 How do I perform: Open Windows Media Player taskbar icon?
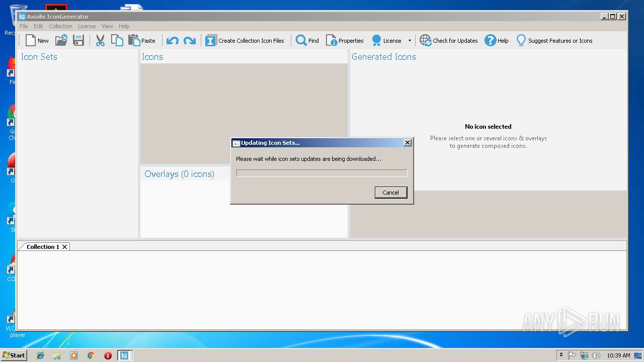pos(74,355)
